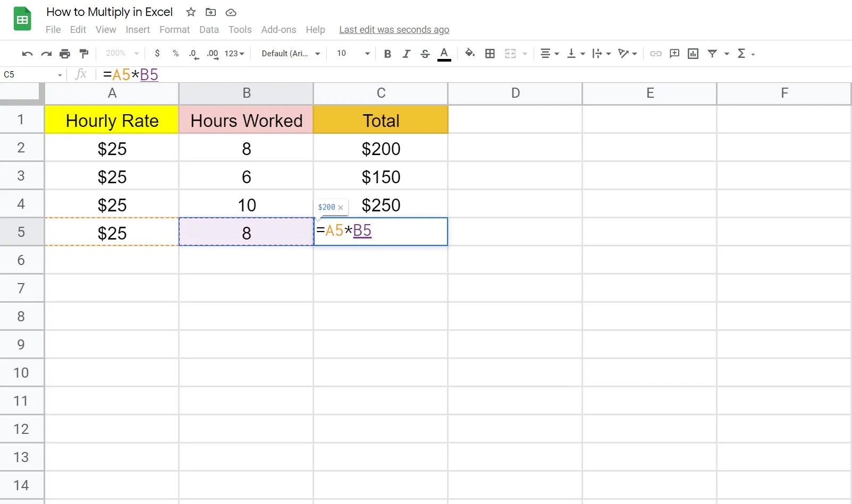Open the Format menu

click(174, 30)
